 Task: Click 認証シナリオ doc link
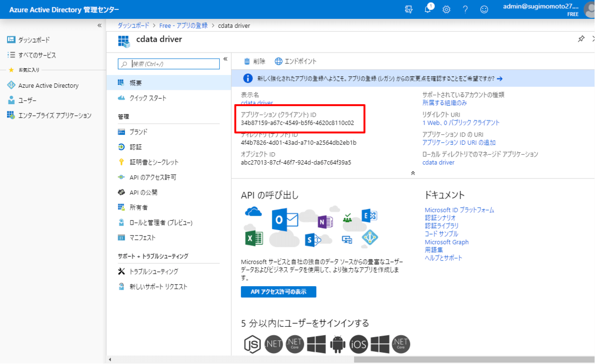pyautogui.click(x=441, y=218)
